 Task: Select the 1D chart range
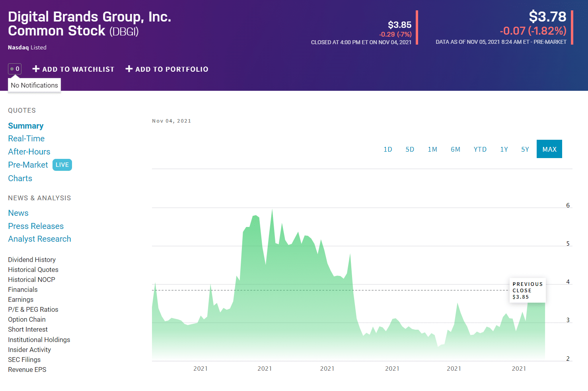(x=388, y=149)
